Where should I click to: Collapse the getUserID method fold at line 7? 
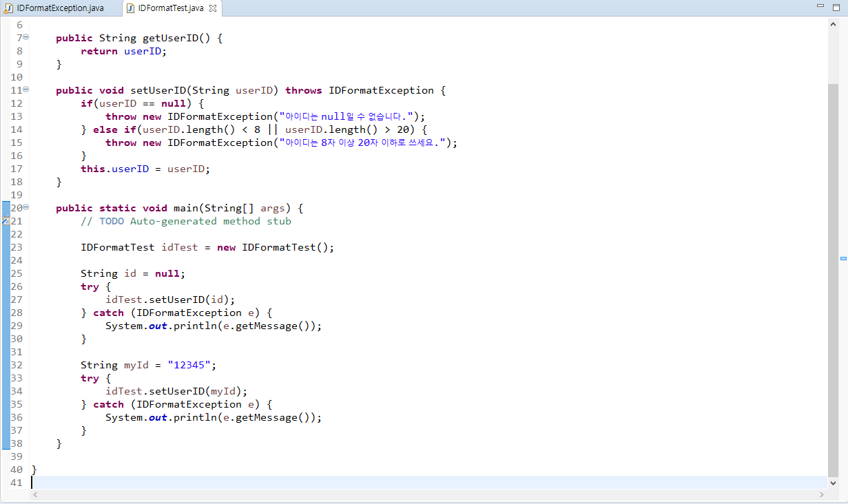click(x=26, y=36)
